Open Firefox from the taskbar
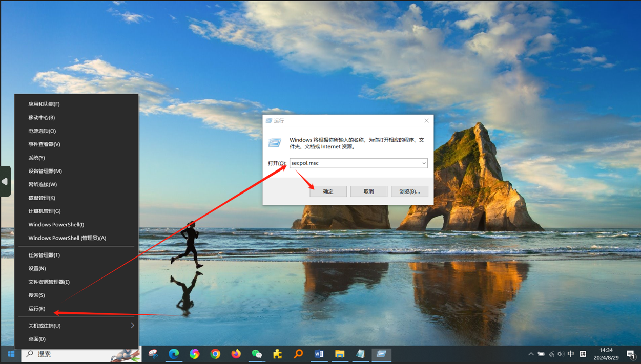The width and height of the screenshot is (641, 364). [x=236, y=354]
